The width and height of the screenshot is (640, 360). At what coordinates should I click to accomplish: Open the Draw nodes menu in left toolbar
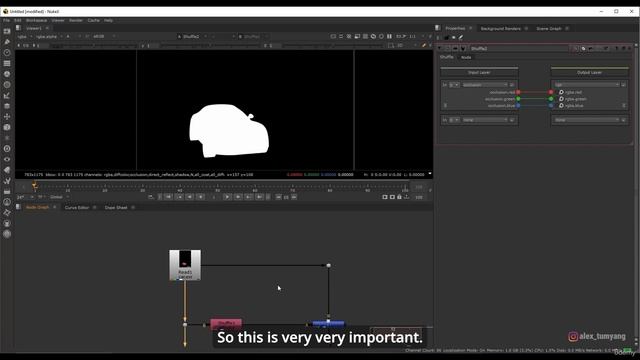point(7,42)
